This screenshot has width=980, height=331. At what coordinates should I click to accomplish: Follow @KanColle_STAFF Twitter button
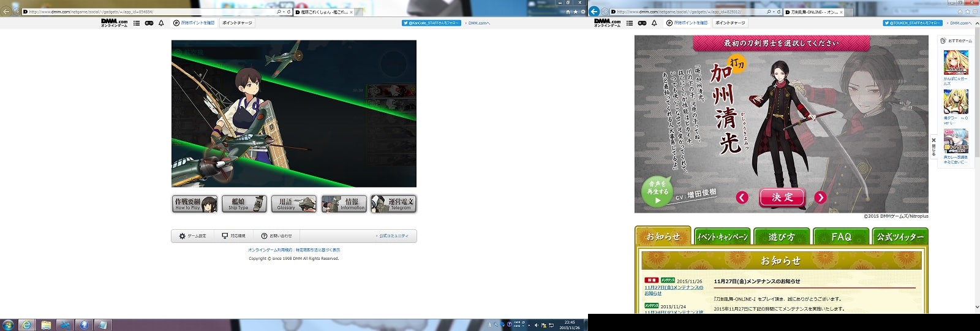coord(431,23)
